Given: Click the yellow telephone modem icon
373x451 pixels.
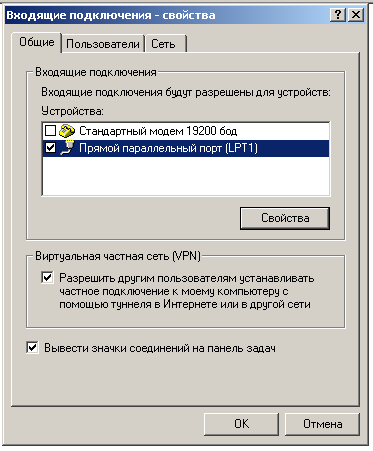Looking at the screenshot, I should [67, 131].
